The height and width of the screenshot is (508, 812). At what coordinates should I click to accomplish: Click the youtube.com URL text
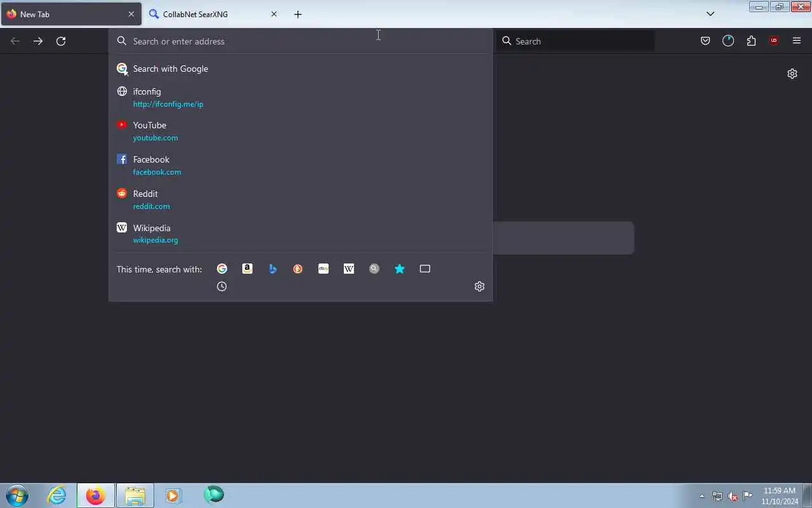pos(155,138)
